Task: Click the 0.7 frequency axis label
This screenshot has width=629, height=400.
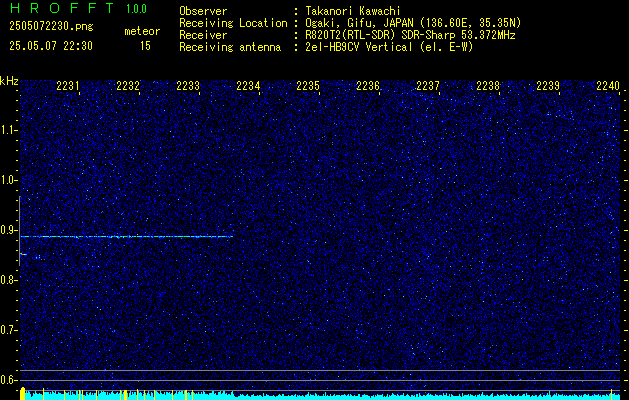Action: coord(9,330)
